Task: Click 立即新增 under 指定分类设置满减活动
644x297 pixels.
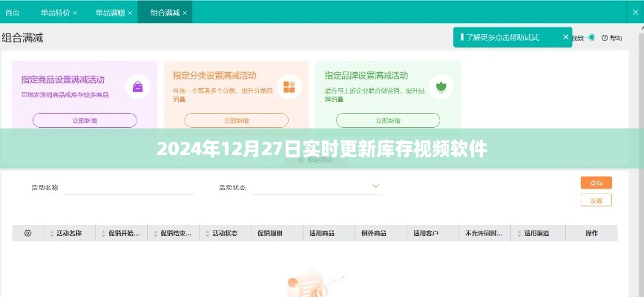Action: click(x=236, y=120)
